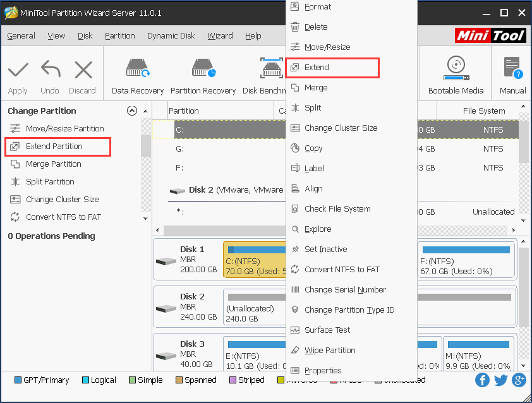The height and width of the screenshot is (403, 532).
Task: Choose Format in context menu
Action: (351, 7)
